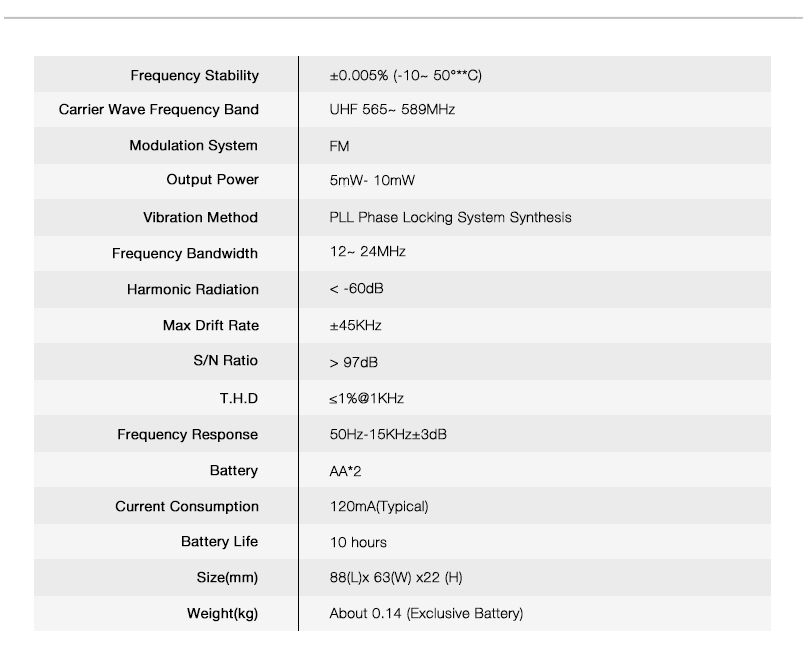Click the Modulation System label
Screen dimensions: 811x651
pos(193,146)
